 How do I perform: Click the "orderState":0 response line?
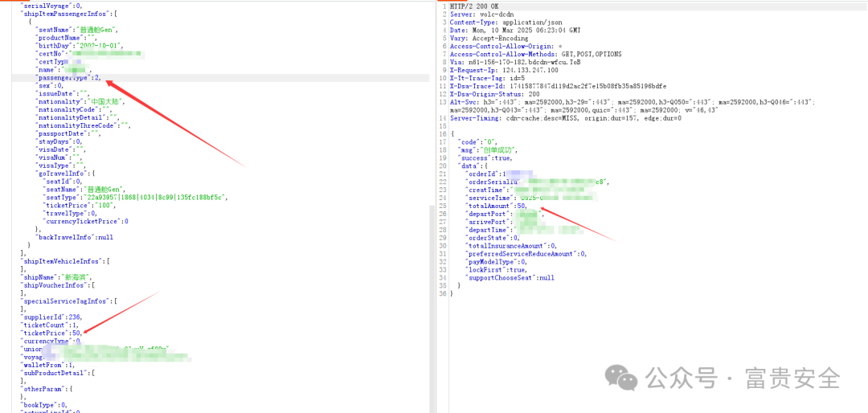click(x=493, y=238)
